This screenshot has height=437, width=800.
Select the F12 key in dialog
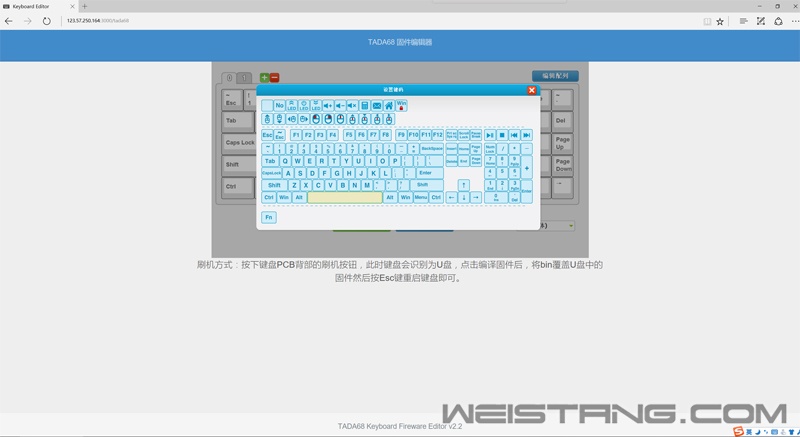[438, 135]
